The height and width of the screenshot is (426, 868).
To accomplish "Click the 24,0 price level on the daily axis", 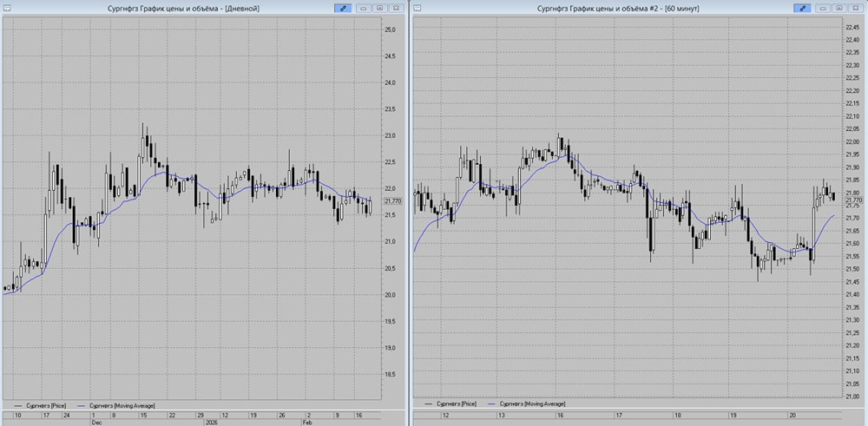I will (x=390, y=82).
